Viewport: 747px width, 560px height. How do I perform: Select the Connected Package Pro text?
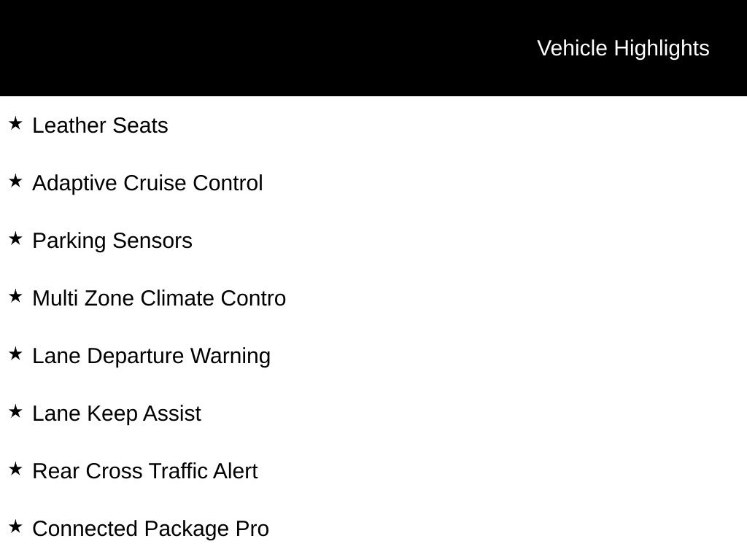tap(150, 529)
